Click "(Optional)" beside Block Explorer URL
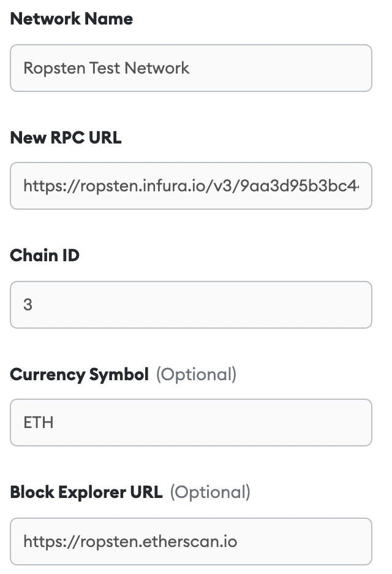The height and width of the screenshot is (574, 392). coord(210,492)
